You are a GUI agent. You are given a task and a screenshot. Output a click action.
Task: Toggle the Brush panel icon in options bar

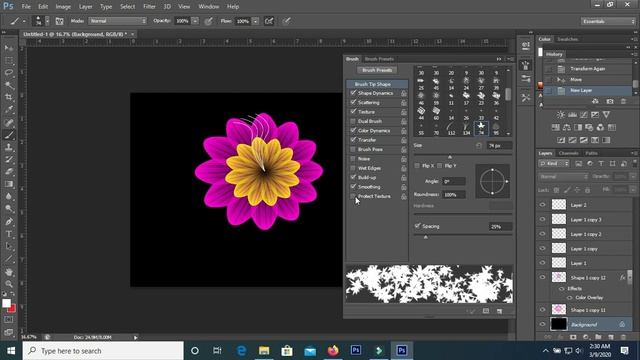(x=60, y=21)
